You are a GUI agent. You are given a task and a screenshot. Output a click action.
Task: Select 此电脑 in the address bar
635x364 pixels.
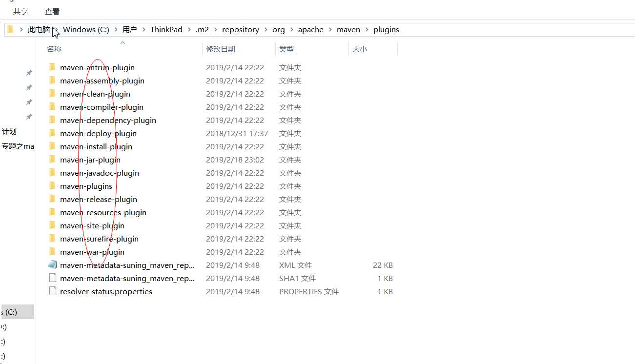click(39, 30)
